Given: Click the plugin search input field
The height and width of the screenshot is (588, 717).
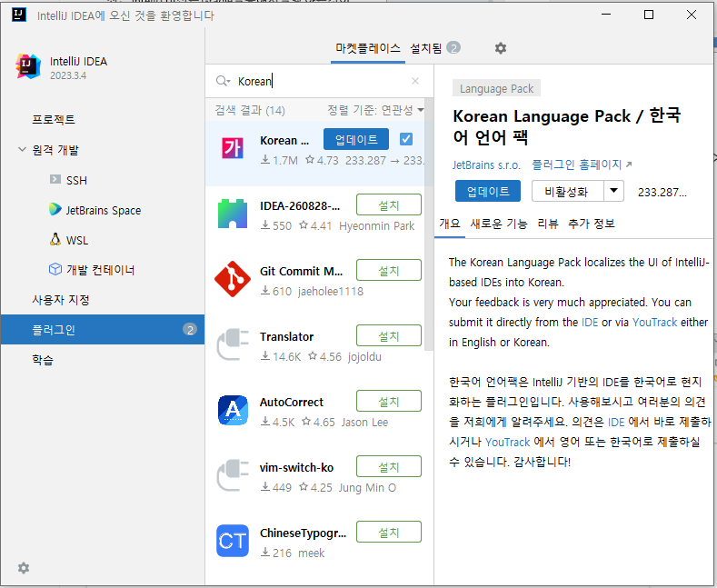Looking at the screenshot, I should pyautogui.click(x=320, y=82).
